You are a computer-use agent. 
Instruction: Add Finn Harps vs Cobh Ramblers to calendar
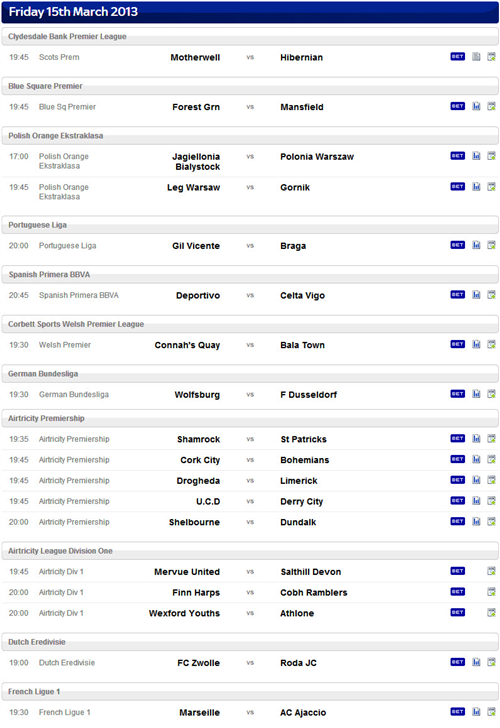(491, 592)
